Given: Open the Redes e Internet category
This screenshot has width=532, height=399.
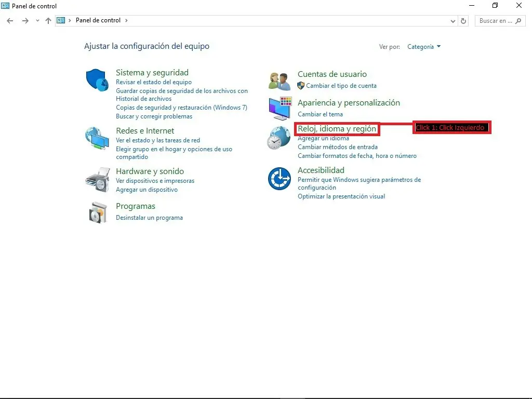Looking at the screenshot, I should [145, 131].
